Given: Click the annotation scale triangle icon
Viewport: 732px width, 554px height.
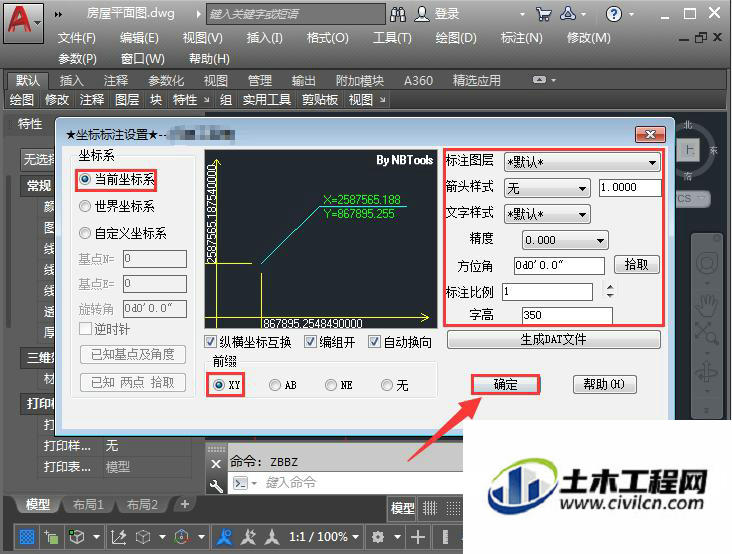Looking at the screenshot, I should [272, 537].
